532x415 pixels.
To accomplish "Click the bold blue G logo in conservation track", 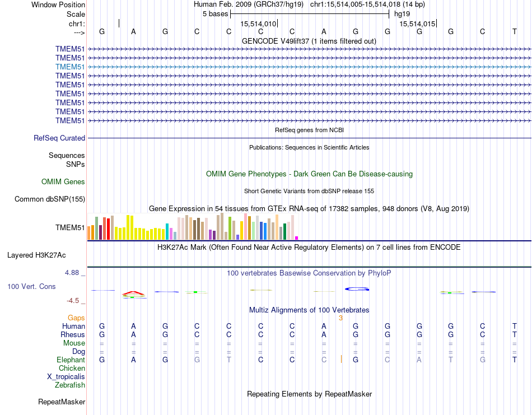I will [357, 289].
